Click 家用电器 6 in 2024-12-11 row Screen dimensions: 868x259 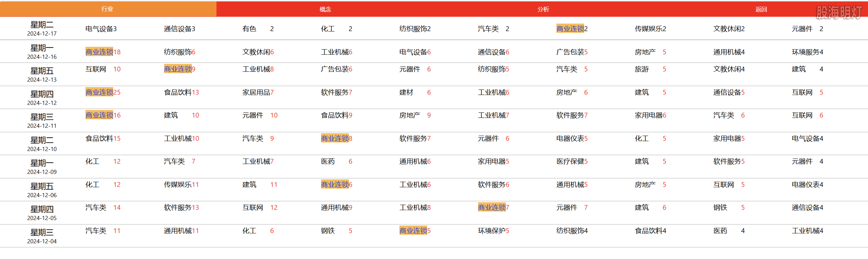tap(650, 115)
